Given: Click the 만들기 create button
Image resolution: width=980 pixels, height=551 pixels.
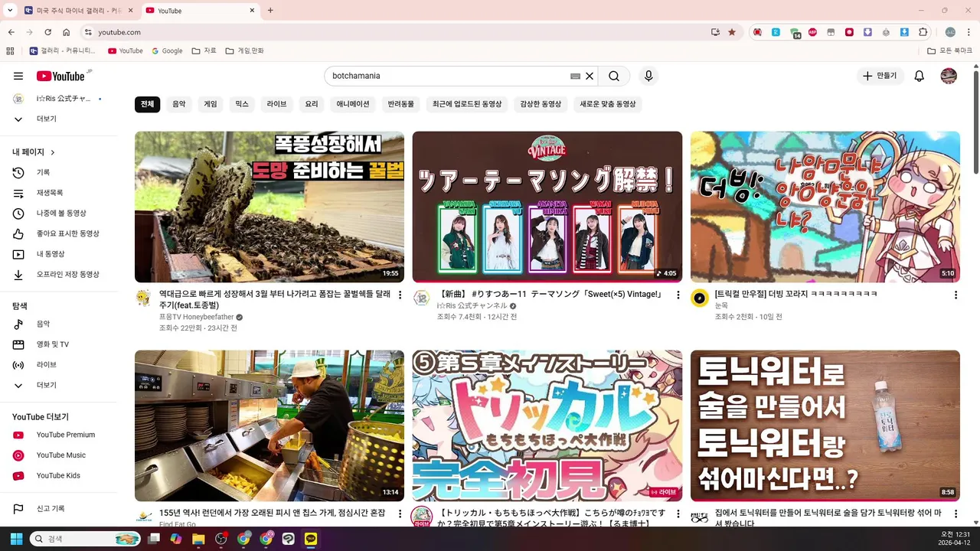Looking at the screenshot, I should coord(880,76).
